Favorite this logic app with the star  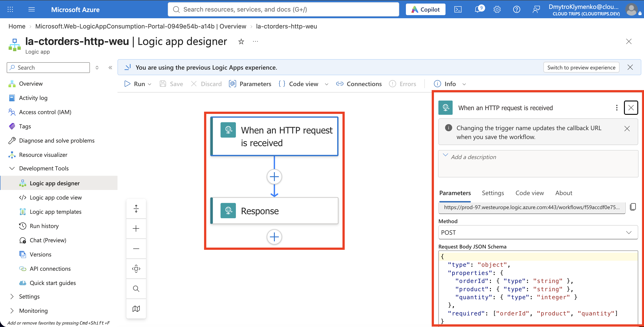241,42
